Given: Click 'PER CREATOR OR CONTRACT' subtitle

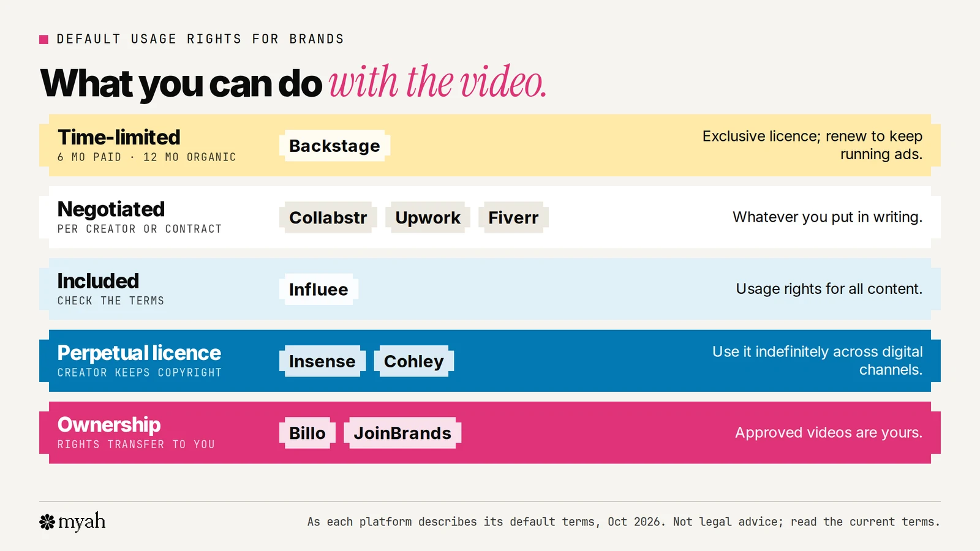Looking at the screenshot, I should coord(140,229).
